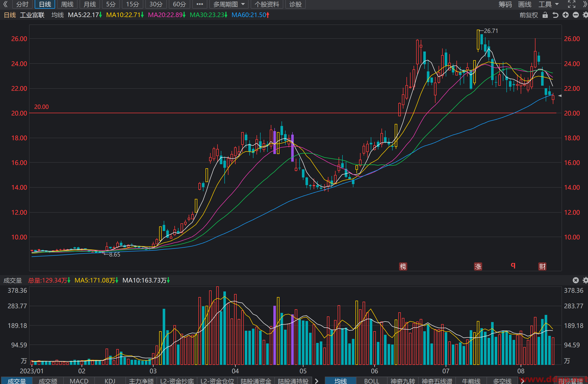The width and height of the screenshot is (588, 384).
Task: Switch to the 周线 weekly chart tab
Action: (x=67, y=4)
